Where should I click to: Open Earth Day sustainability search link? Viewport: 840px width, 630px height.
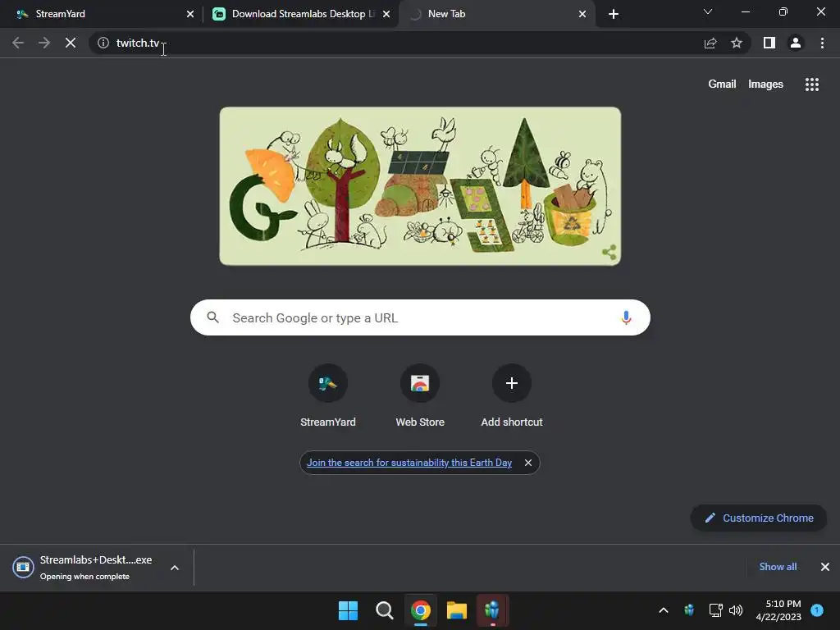(409, 463)
